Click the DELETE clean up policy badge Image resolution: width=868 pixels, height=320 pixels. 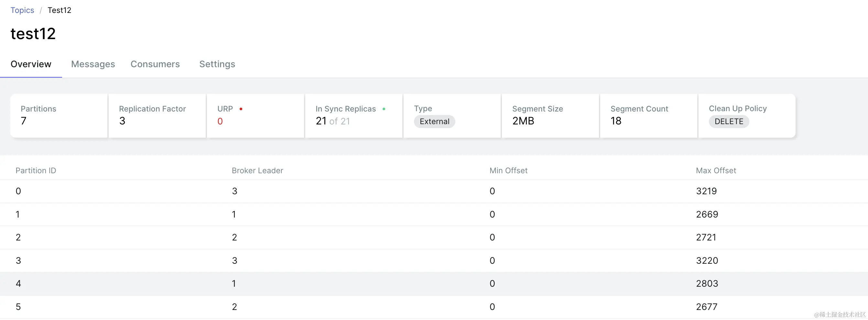pyautogui.click(x=729, y=122)
